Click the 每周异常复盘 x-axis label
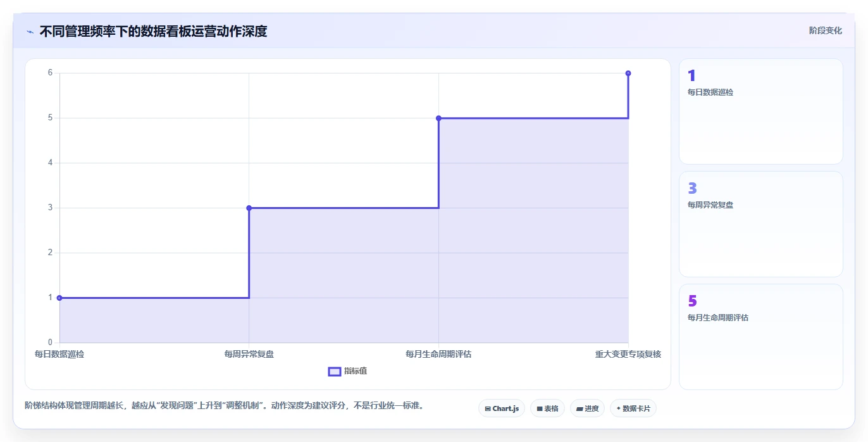 pos(249,354)
